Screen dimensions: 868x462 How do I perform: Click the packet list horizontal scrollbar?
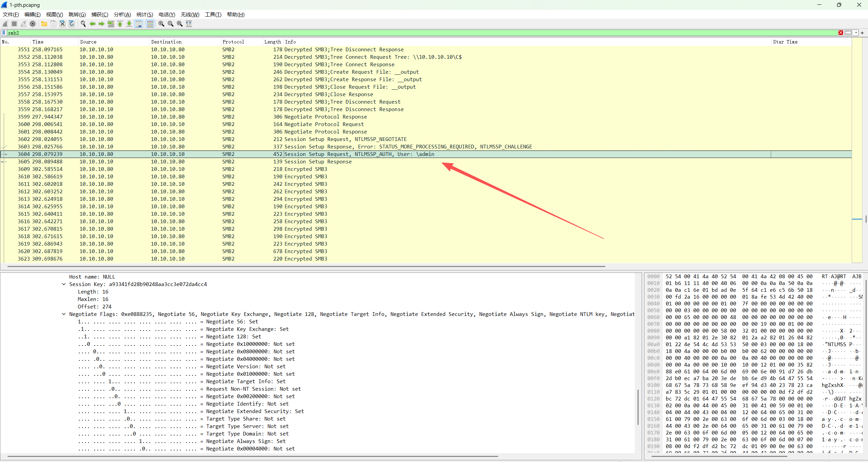(x=306, y=266)
